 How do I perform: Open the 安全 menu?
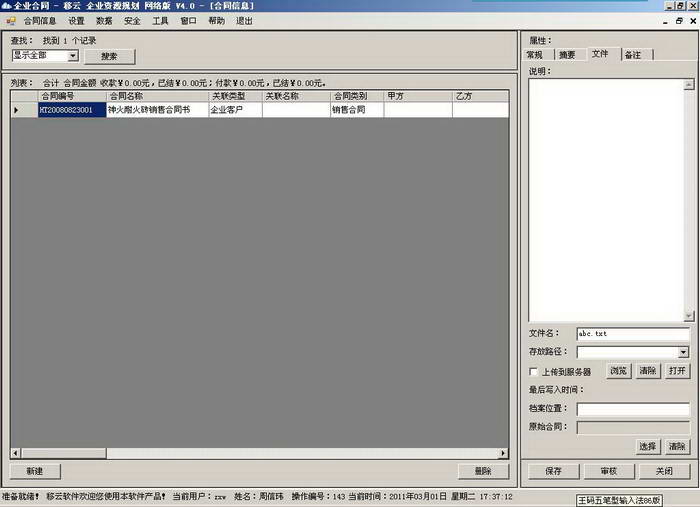(x=132, y=21)
